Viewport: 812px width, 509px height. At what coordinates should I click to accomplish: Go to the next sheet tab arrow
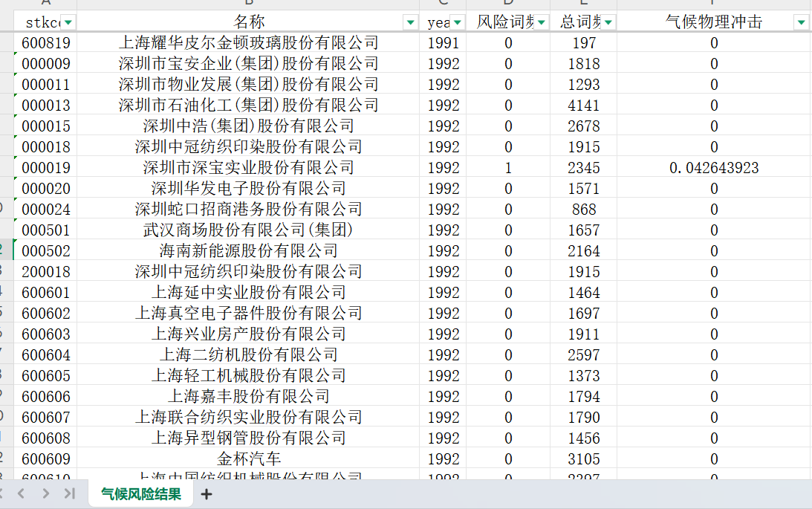(x=45, y=493)
